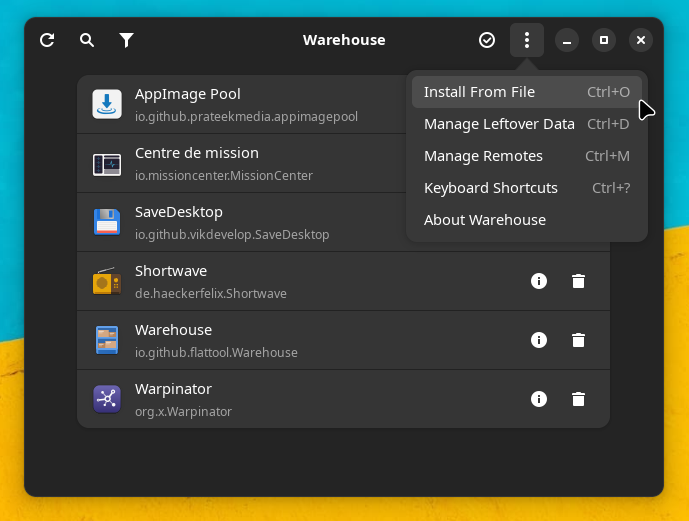Image resolution: width=689 pixels, height=521 pixels.
Task: View properties of Warehouse app
Action: [x=539, y=340]
